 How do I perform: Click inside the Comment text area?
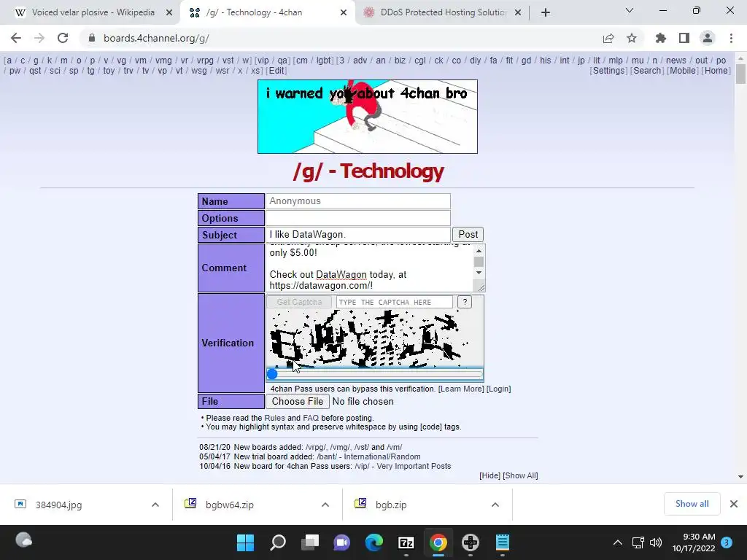[x=370, y=268]
